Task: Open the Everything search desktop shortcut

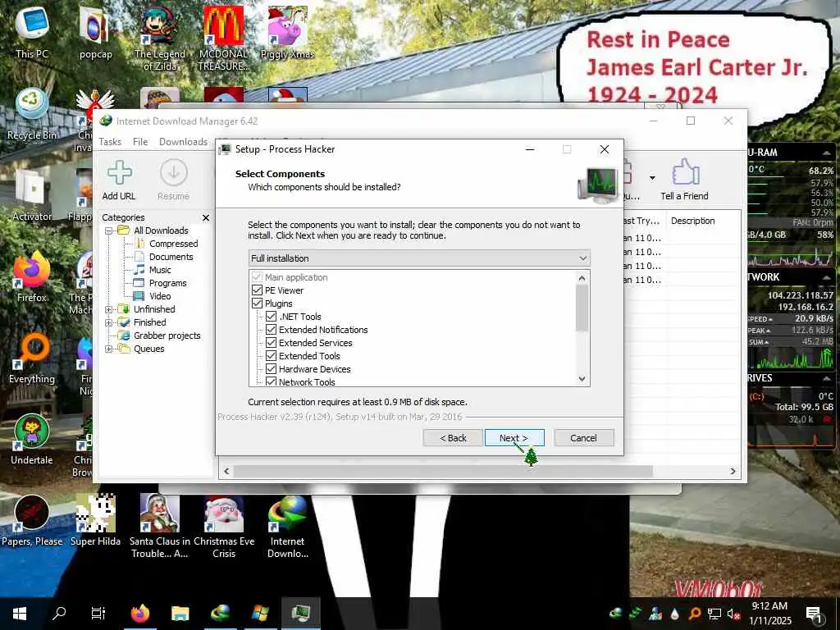Action: pyautogui.click(x=32, y=358)
